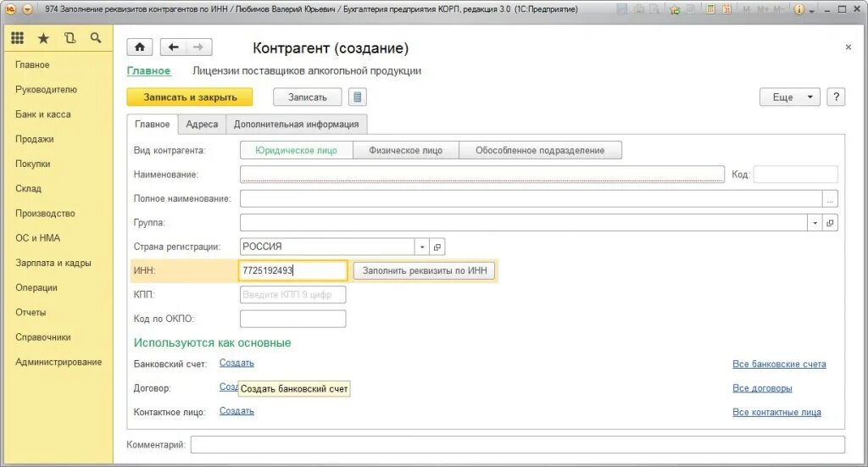Open the Зарплата и кадры section
This screenshot has width=868, height=467.
[x=53, y=263]
